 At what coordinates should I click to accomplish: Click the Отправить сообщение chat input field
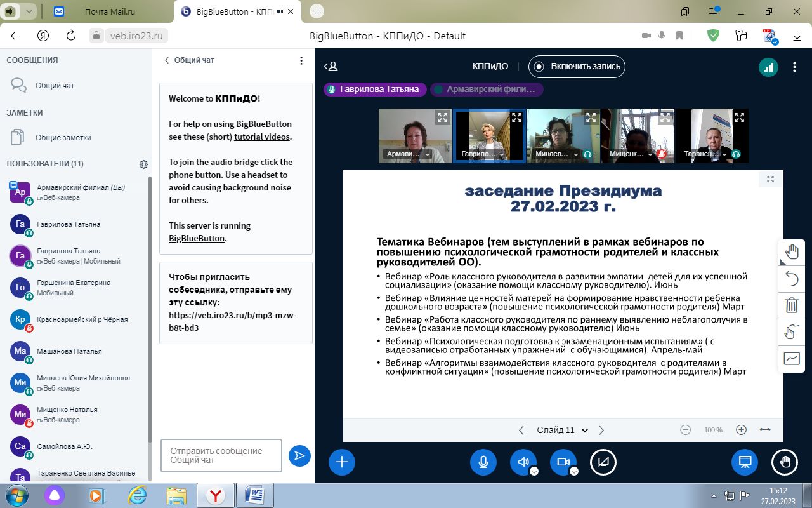pyautogui.click(x=221, y=455)
